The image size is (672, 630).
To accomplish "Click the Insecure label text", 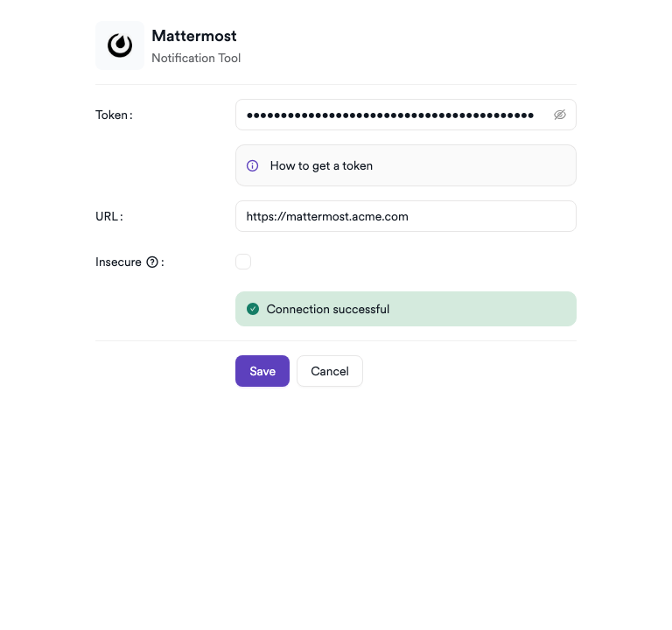I will [118, 262].
